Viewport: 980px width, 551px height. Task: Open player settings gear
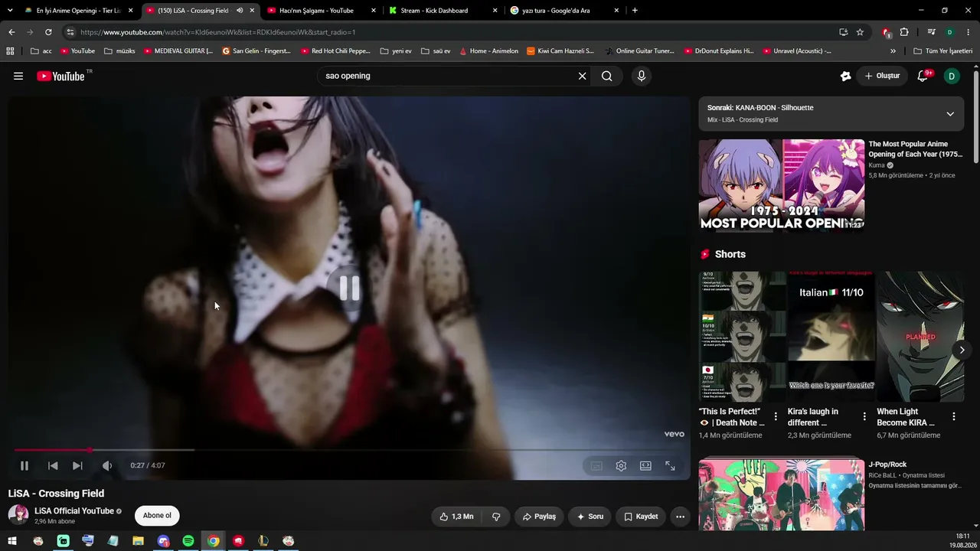click(x=621, y=465)
